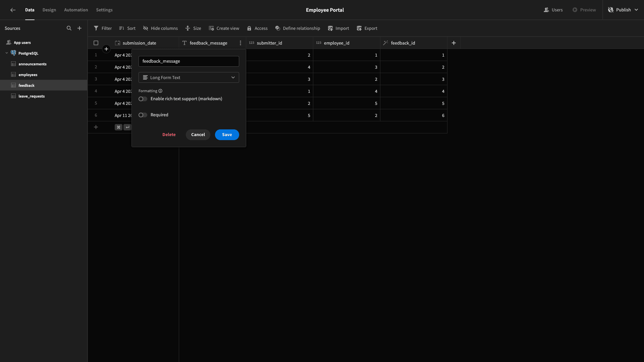Image resolution: width=644 pixels, height=362 pixels.
Task: Select row number 1
Action: 96,55
